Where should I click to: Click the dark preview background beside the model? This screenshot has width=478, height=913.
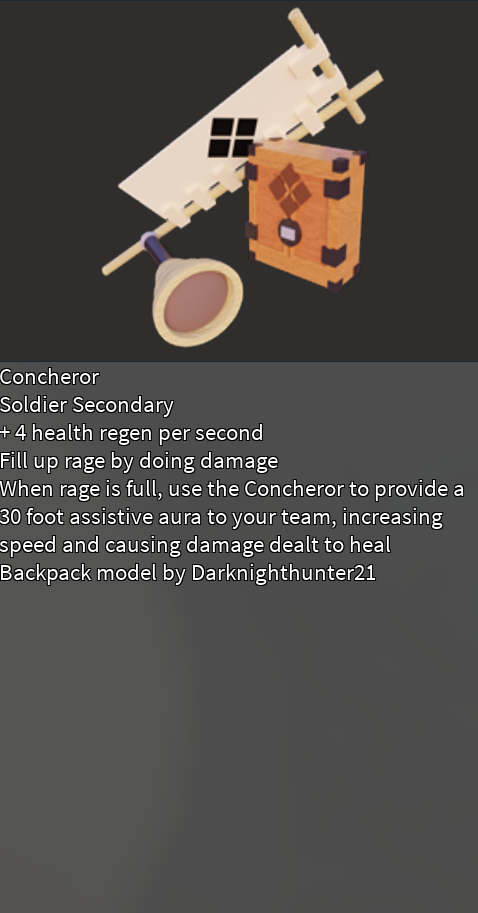point(58,116)
